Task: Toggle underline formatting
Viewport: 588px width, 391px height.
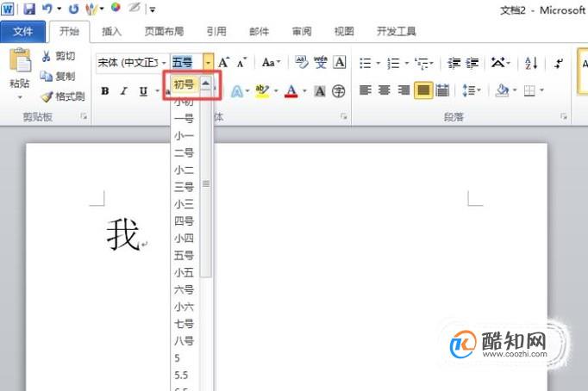Action: [143, 91]
